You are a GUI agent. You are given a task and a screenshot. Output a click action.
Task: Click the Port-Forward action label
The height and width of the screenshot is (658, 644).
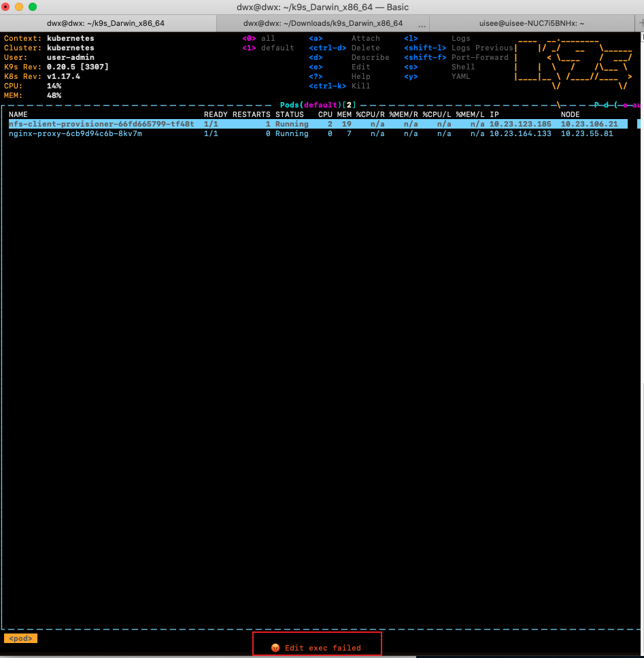point(482,57)
